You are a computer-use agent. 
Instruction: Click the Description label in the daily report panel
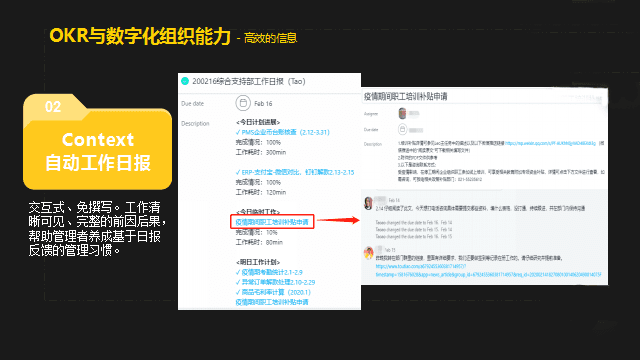click(x=195, y=124)
